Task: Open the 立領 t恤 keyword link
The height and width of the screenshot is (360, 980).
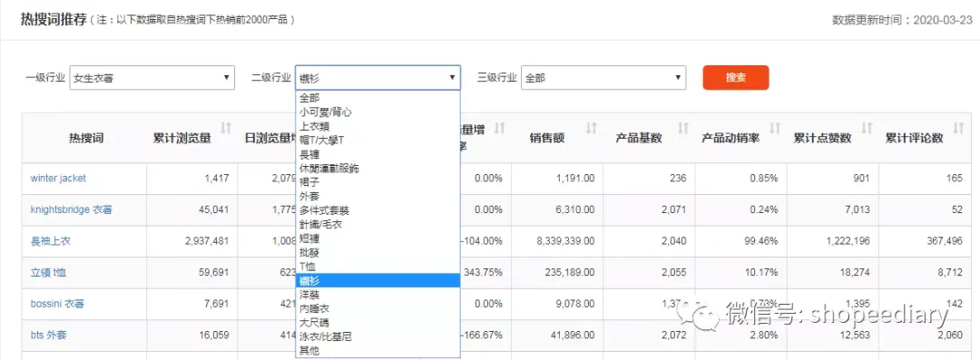Action: [x=48, y=273]
